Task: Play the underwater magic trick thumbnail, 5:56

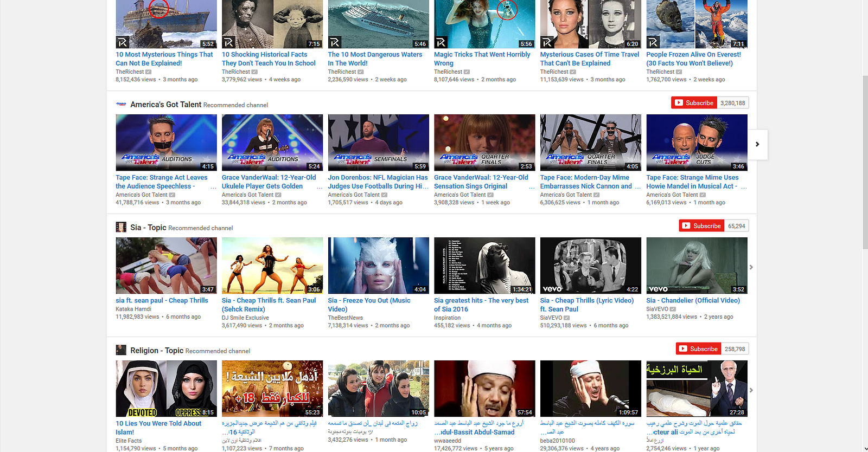Action: click(484, 24)
